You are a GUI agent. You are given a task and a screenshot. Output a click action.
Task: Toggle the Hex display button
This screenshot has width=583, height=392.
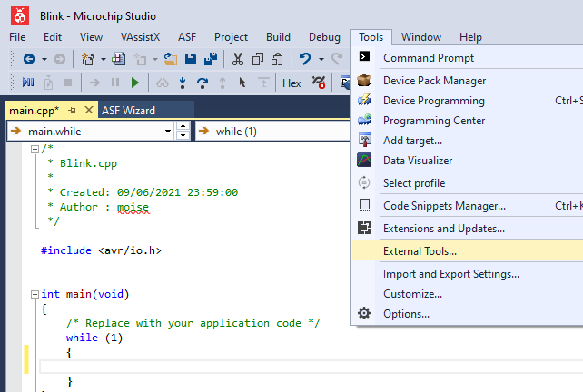(x=291, y=83)
